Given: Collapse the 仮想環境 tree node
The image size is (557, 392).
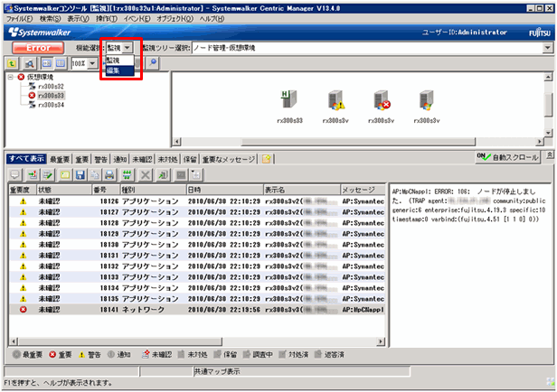Looking at the screenshot, I should coord(11,77).
